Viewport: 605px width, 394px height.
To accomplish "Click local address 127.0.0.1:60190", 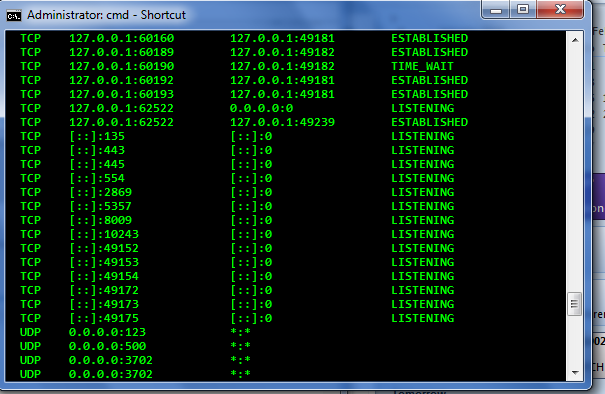I will (x=122, y=66).
